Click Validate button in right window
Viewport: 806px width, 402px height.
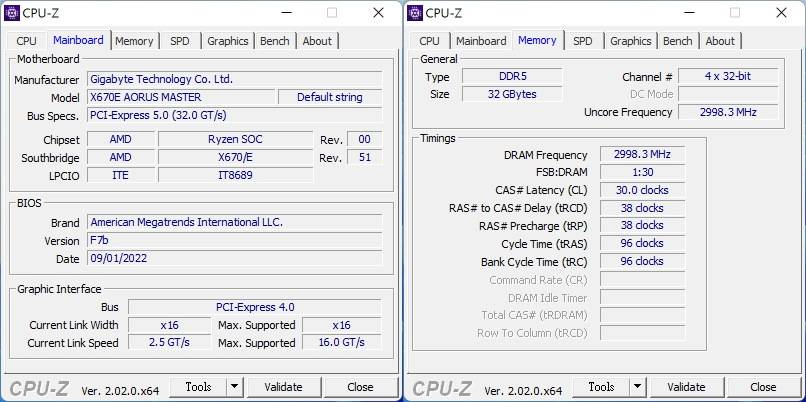coord(686,387)
